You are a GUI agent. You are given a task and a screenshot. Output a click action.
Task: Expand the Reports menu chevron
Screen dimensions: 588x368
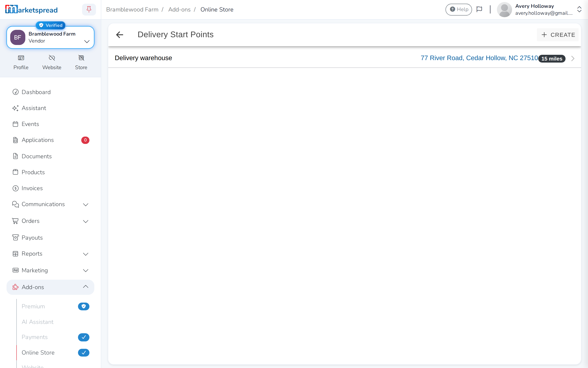(x=86, y=254)
